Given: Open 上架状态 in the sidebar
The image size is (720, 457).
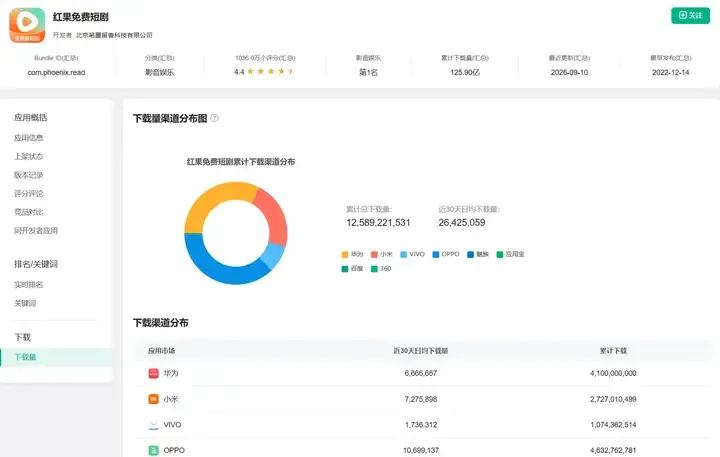Looking at the screenshot, I should click(28, 156).
